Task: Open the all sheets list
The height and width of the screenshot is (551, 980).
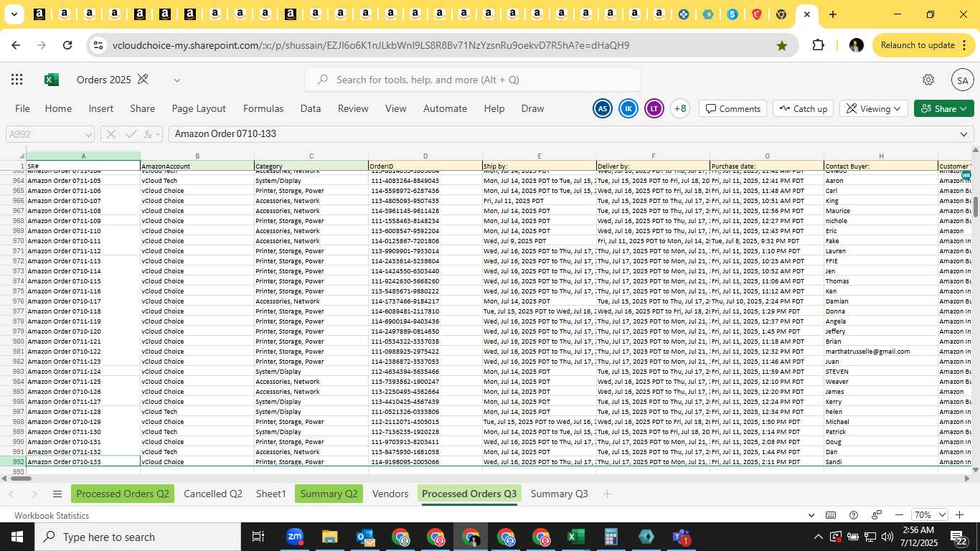Action: tap(57, 494)
